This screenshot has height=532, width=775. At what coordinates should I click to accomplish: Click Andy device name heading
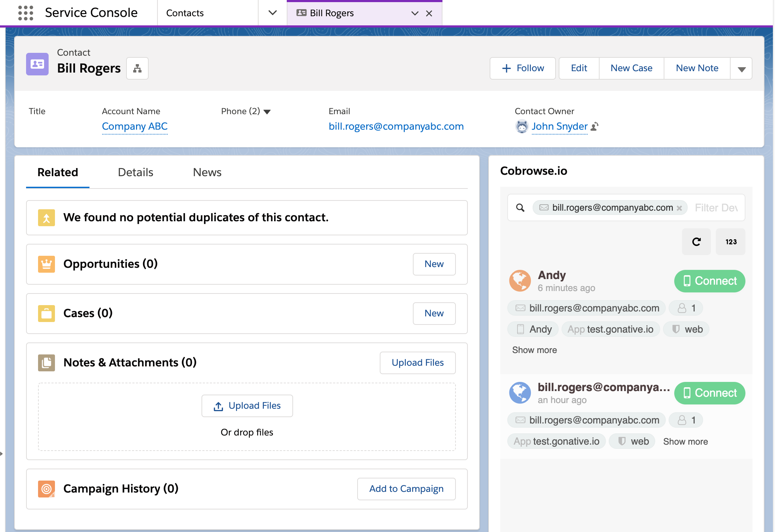coord(552,275)
